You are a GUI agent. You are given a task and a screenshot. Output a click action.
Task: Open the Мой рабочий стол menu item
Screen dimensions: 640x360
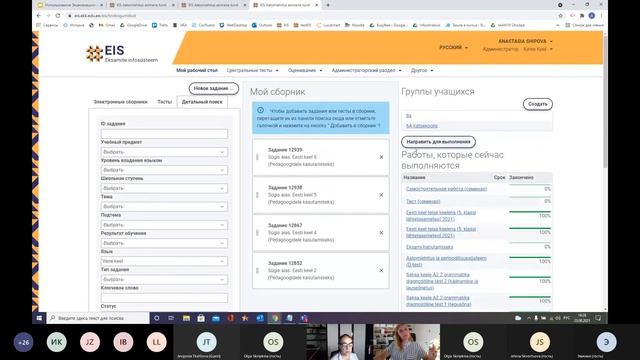(x=197, y=70)
